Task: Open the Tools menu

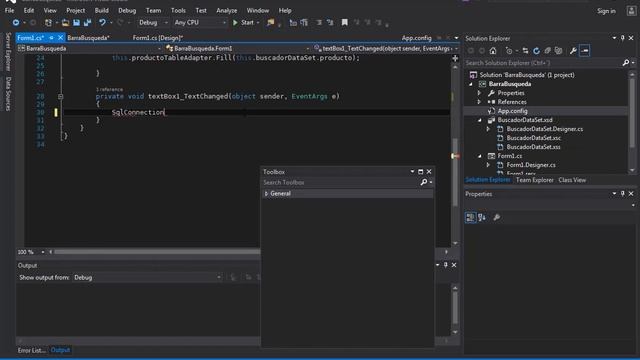Action: pos(178,11)
